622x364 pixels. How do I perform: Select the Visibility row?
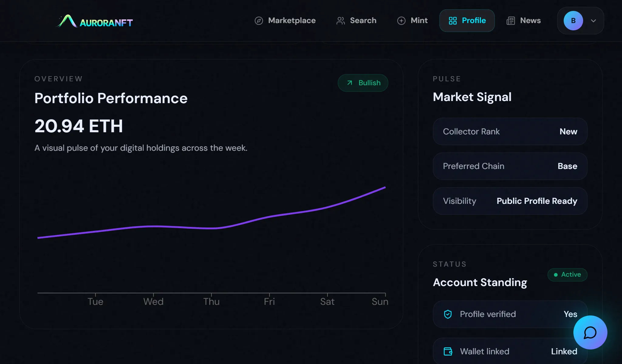pos(510,201)
